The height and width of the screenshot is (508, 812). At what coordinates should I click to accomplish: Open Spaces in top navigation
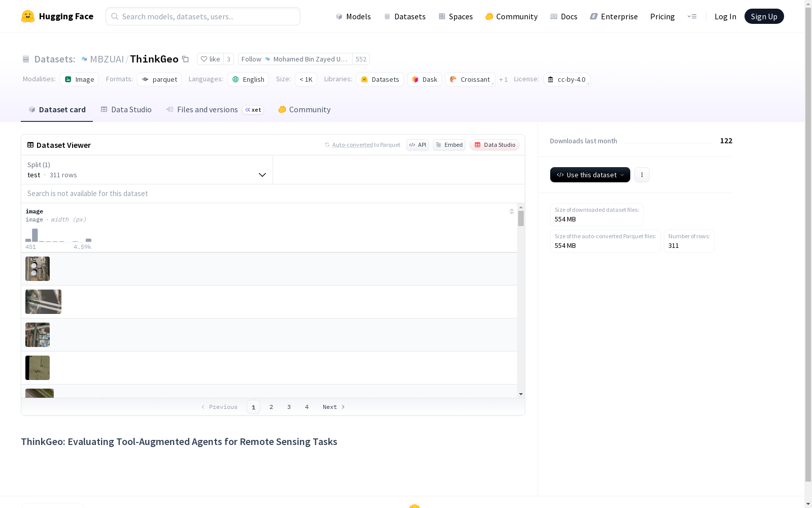coord(456,16)
